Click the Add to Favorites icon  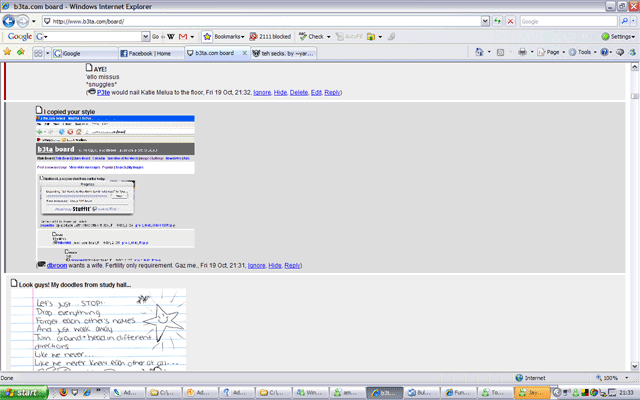(20, 52)
